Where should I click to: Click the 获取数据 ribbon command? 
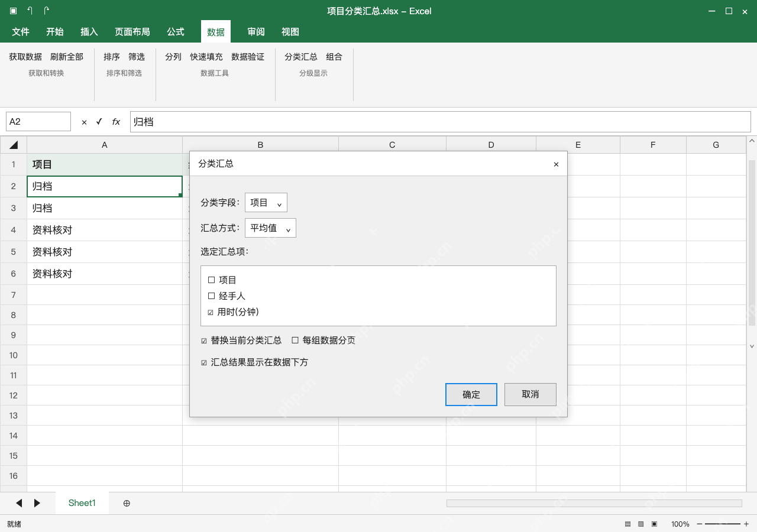(25, 57)
